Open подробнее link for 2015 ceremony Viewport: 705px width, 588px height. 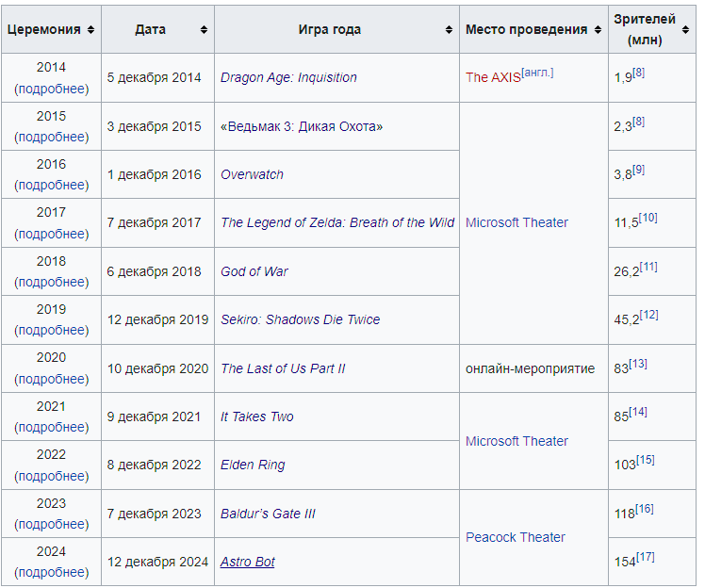(x=52, y=138)
